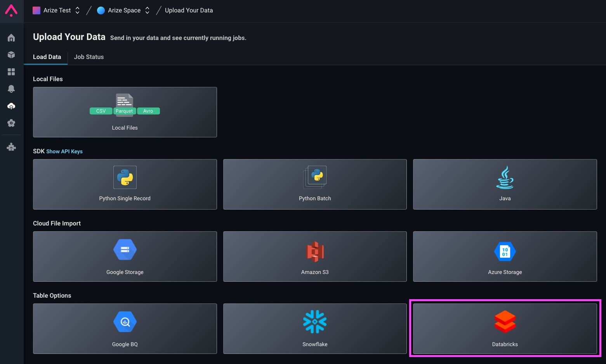606x364 pixels.
Task: Click the Amazon S3 card label
Action: click(x=315, y=272)
